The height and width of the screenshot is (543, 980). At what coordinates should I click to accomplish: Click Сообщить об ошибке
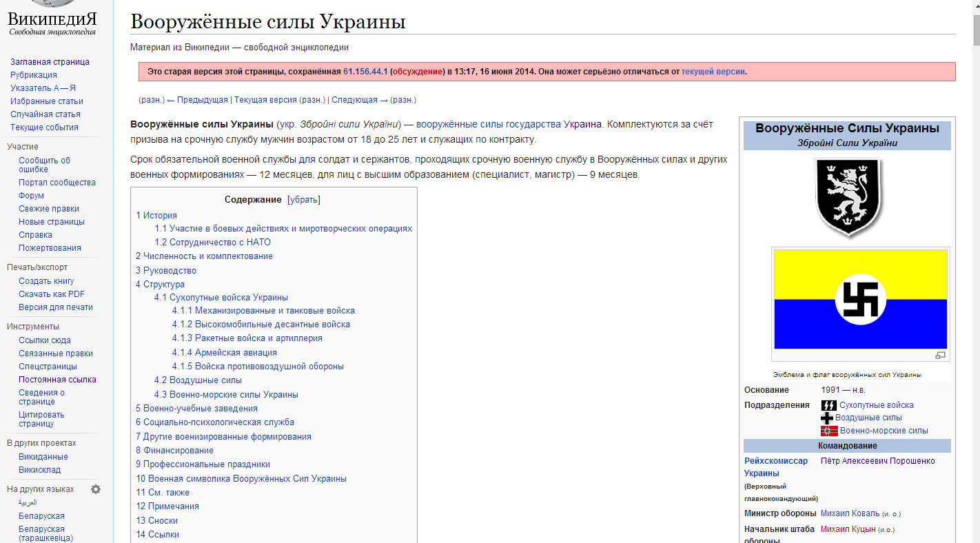pos(44,165)
